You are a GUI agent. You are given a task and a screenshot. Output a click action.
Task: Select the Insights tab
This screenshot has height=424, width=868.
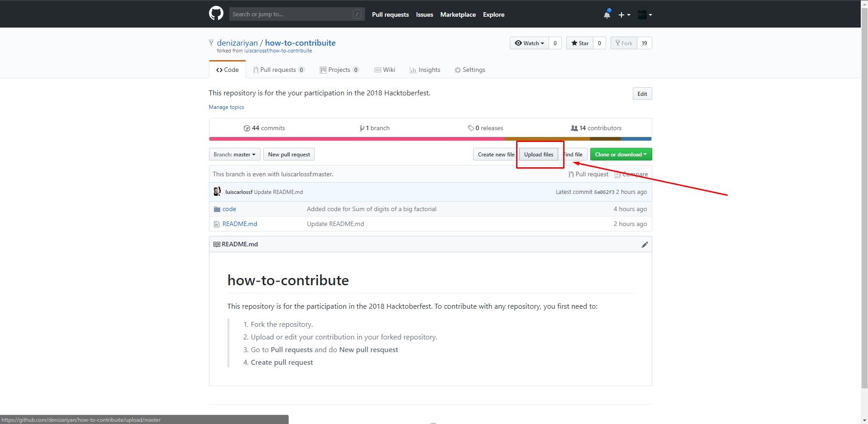[425, 70]
